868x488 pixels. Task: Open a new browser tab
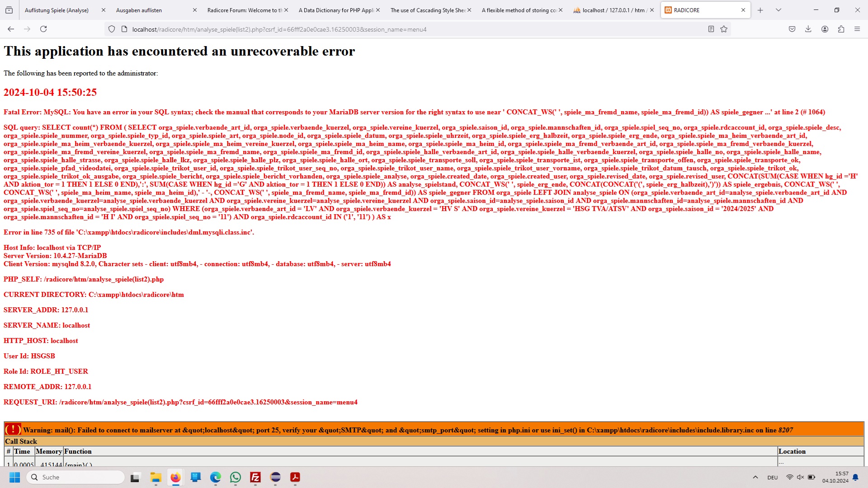click(760, 10)
